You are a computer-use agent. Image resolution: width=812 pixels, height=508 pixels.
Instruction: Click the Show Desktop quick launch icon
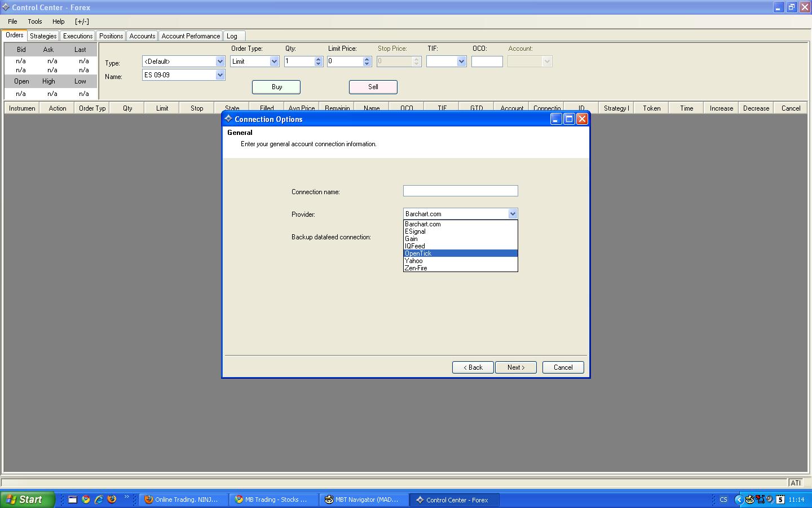73,500
